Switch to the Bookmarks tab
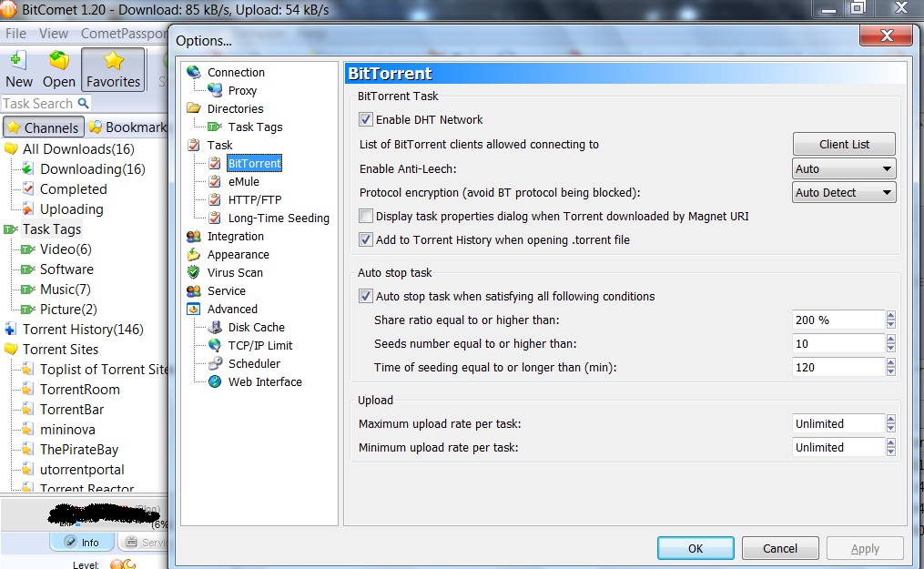This screenshot has width=924, height=569. (x=127, y=127)
